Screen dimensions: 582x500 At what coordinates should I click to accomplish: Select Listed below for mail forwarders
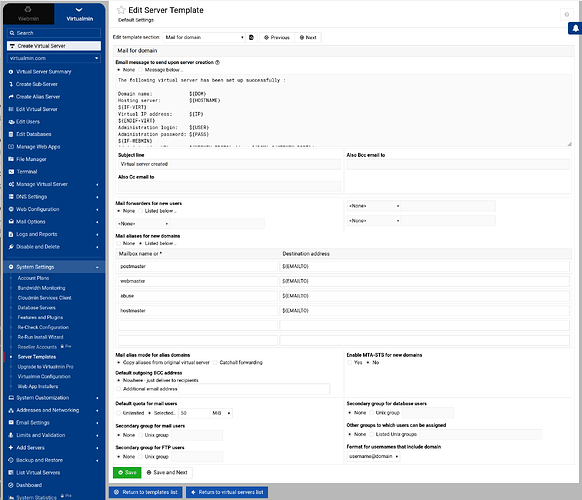[141, 211]
